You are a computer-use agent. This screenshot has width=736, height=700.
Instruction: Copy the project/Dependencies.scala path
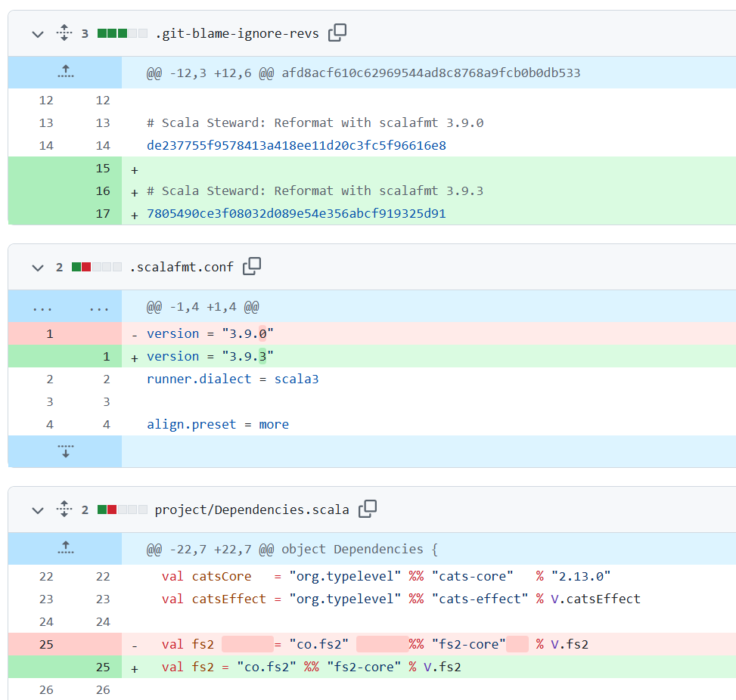click(368, 509)
